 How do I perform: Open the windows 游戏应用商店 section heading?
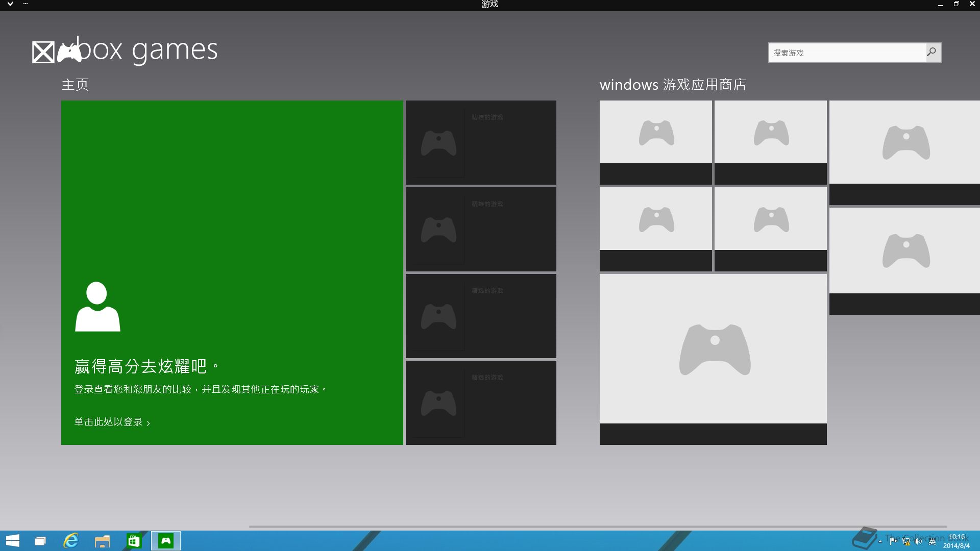pyautogui.click(x=673, y=85)
